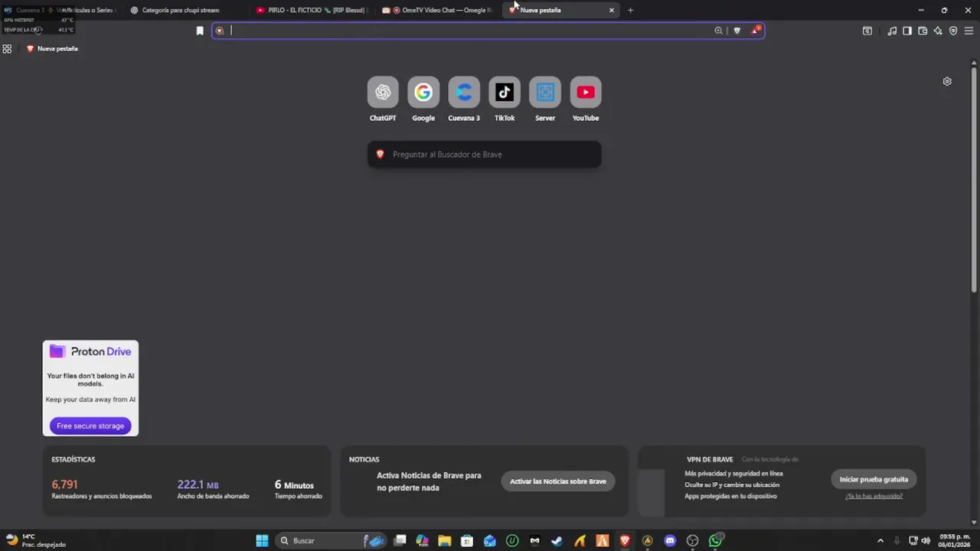
Task: Open Discord from the taskbar
Action: tap(670, 540)
